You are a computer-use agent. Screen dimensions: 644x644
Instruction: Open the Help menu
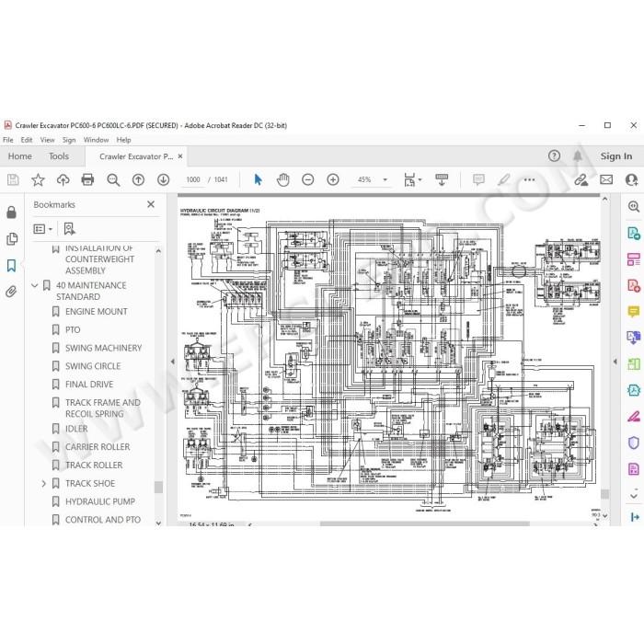[x=123, y=140]
